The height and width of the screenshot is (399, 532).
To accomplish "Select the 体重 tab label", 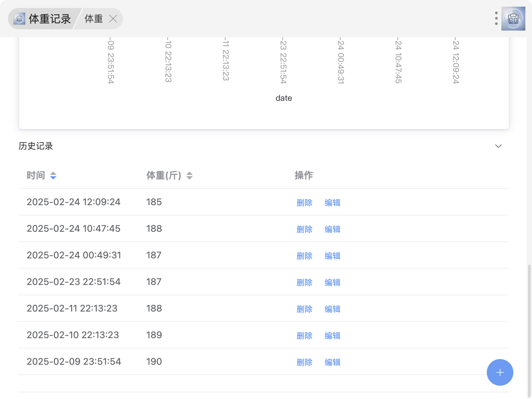I will point(94,19).
